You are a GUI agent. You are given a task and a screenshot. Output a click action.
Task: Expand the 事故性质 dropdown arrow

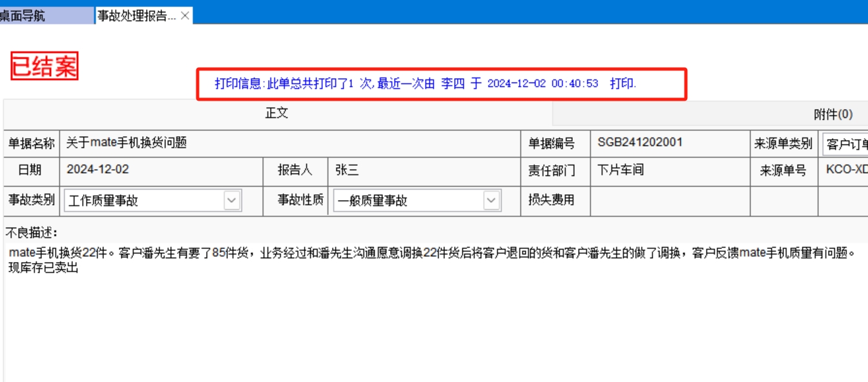tap(491, 201)
